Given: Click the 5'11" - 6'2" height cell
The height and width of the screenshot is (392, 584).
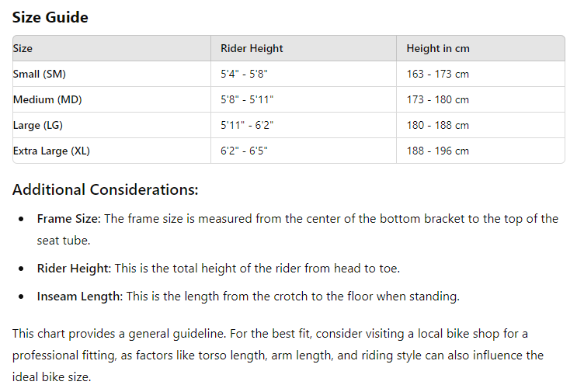Looking at the screenshot, I should pyautogui.click(x=247, y=125).
